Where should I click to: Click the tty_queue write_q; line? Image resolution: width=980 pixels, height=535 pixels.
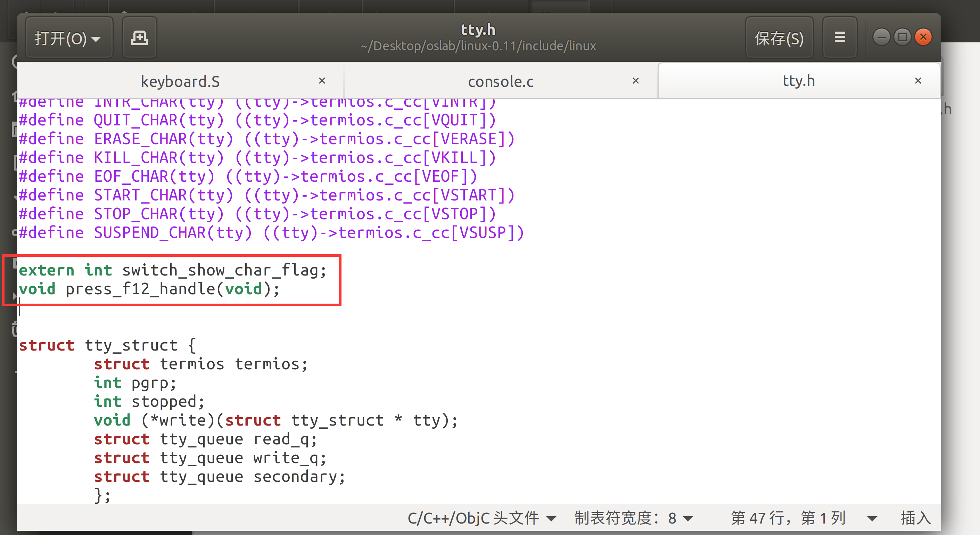tap(210, 458)
